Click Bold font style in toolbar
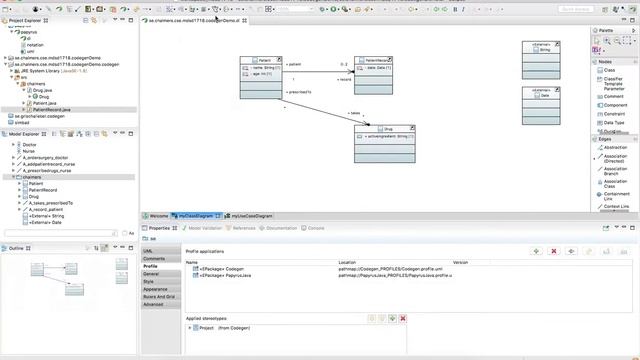The width and height of the screenshot is (640, 360). click(x=455, y=9)
